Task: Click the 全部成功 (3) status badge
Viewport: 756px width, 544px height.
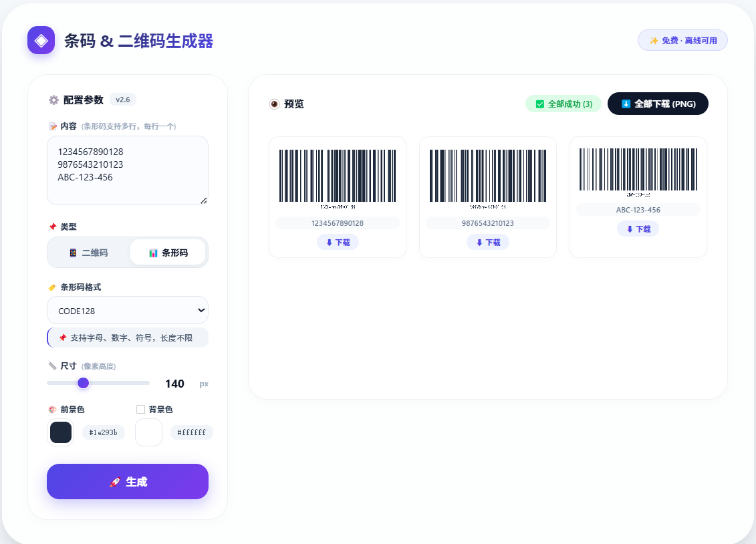Action: [x=563, y=104]
